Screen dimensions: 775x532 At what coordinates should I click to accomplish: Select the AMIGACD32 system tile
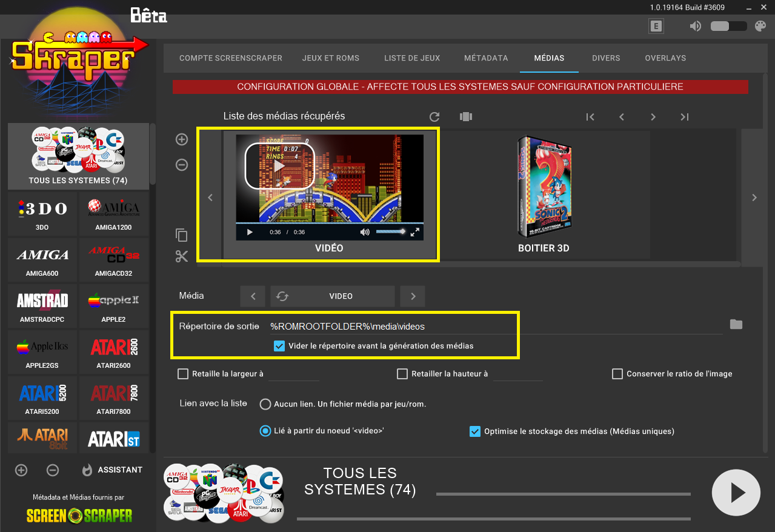point(113,260)
